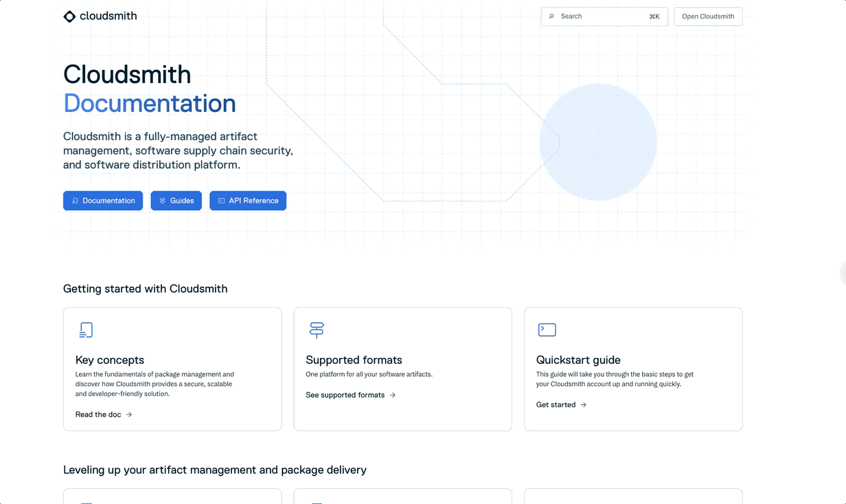Click the brackets icon on API Reference button
846x504 pixels.
click(220, 201)
